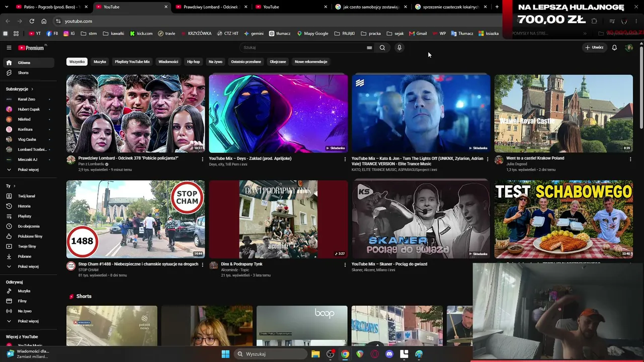The height and width of the screenshot is (362, 644).
Task: Go back in browser history
Action: coord(8,21)
